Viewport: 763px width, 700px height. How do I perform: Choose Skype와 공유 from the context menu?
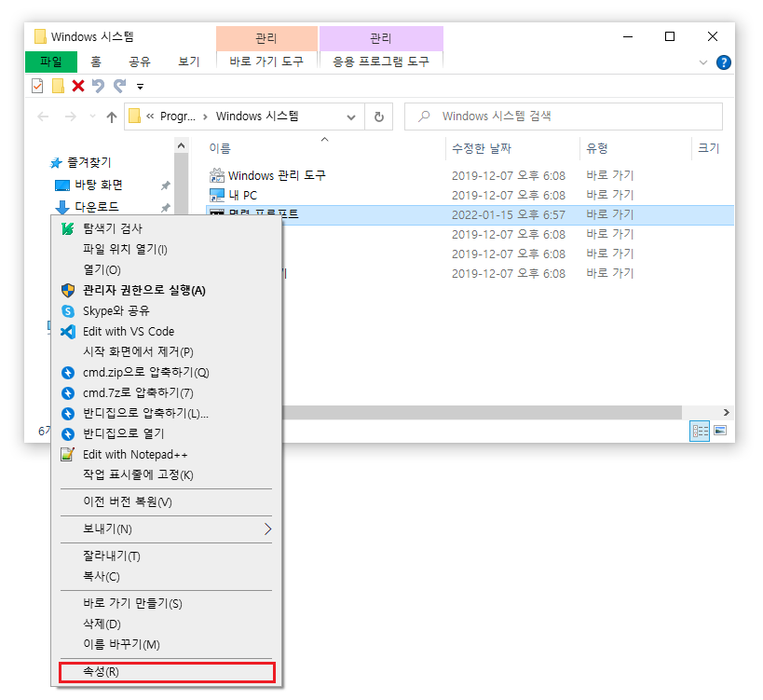pyautogui.click(x=167, y=310)
